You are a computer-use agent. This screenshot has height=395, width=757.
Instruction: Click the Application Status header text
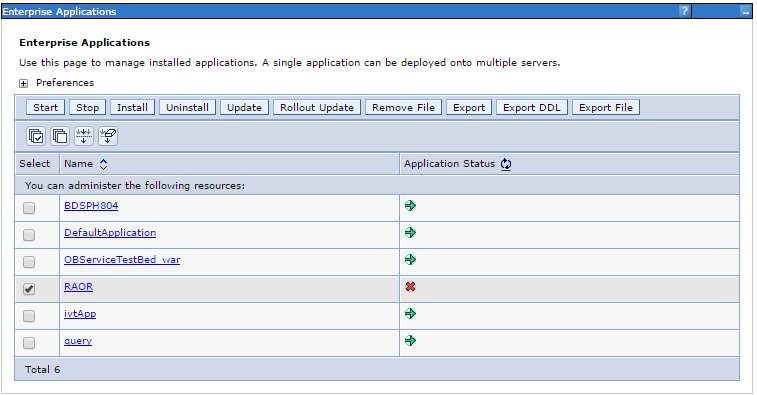coord(449,164)
